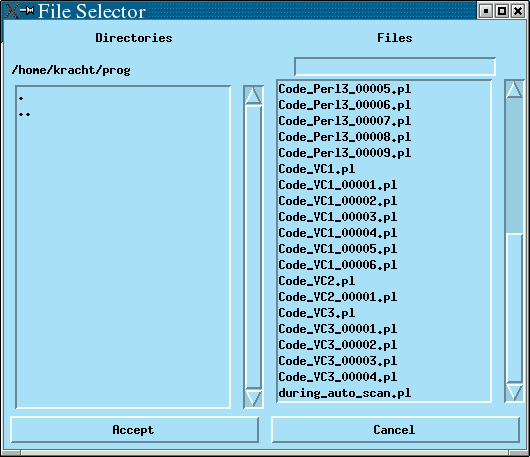Select file Code_VC1_00002.pl
Viewport: 530px width, 457px height.
tap(337, 201)
